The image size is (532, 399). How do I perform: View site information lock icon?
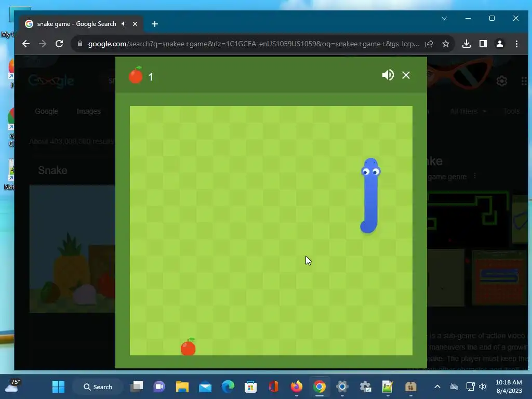(x=80, y=44)
